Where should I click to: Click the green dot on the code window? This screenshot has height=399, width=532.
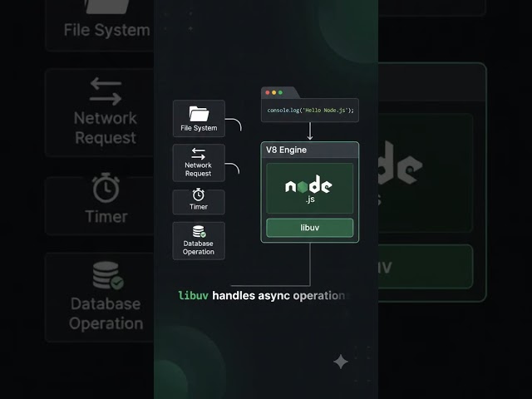(280, 92)
